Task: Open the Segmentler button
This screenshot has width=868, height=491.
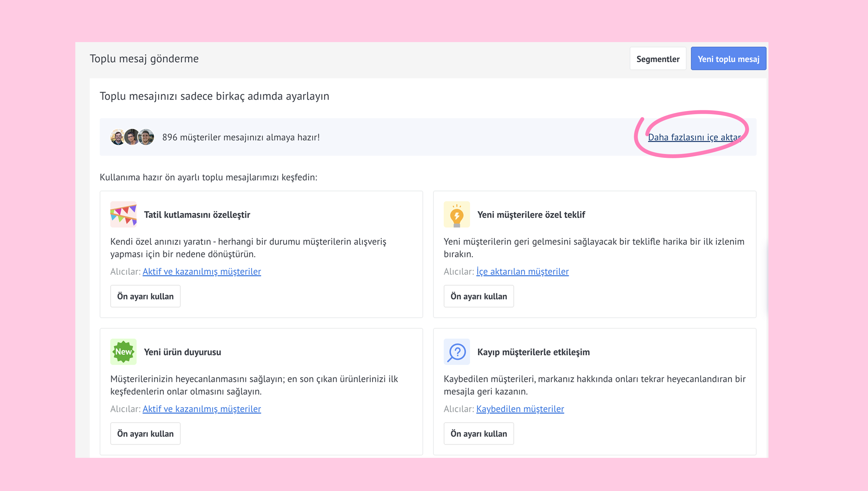Action: [658, 59]
